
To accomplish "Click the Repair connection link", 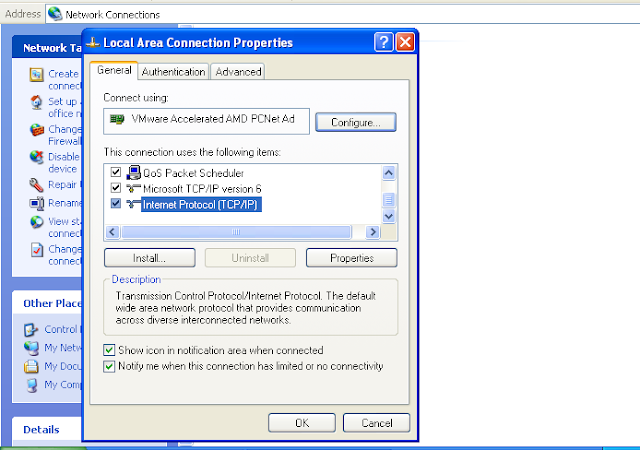I will 64,185.
